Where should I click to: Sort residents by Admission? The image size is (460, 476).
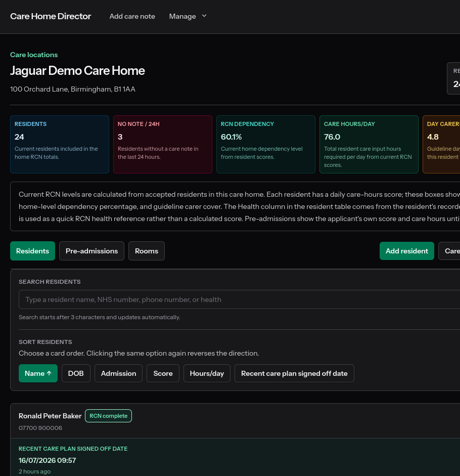[x=118, y=373]
